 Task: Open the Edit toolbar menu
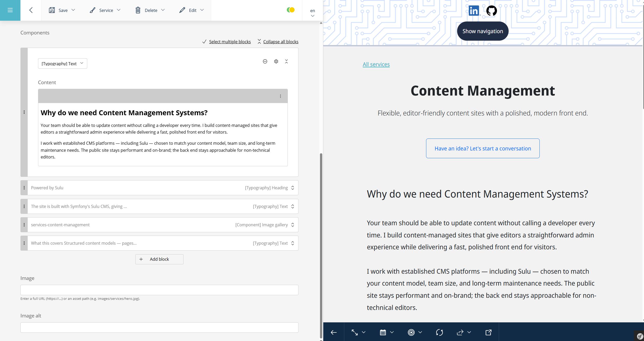tap(192, 10)
